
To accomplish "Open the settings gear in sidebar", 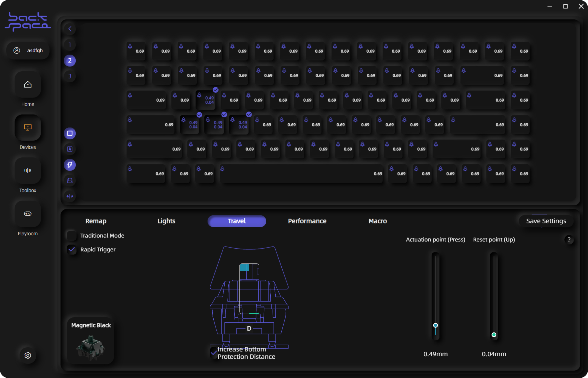I will [28, 355].
